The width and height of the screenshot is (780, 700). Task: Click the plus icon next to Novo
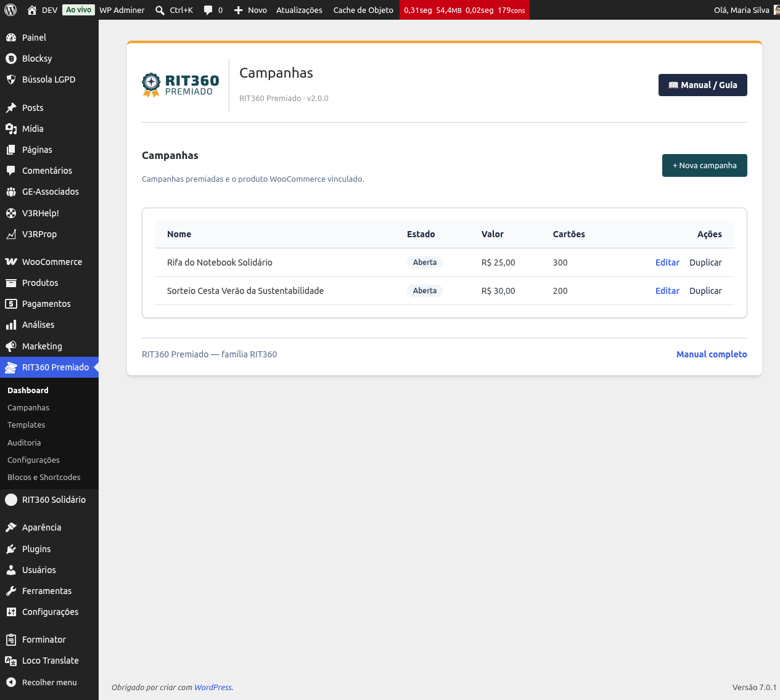tap(239, 10)
